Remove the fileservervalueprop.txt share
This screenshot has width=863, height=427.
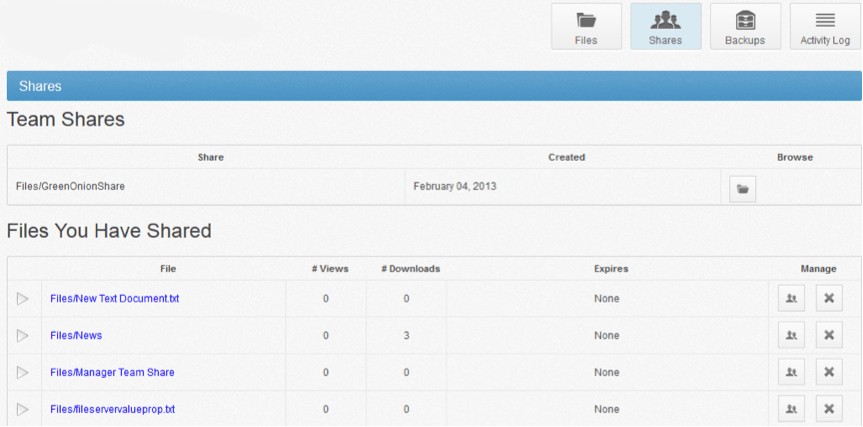829,409
